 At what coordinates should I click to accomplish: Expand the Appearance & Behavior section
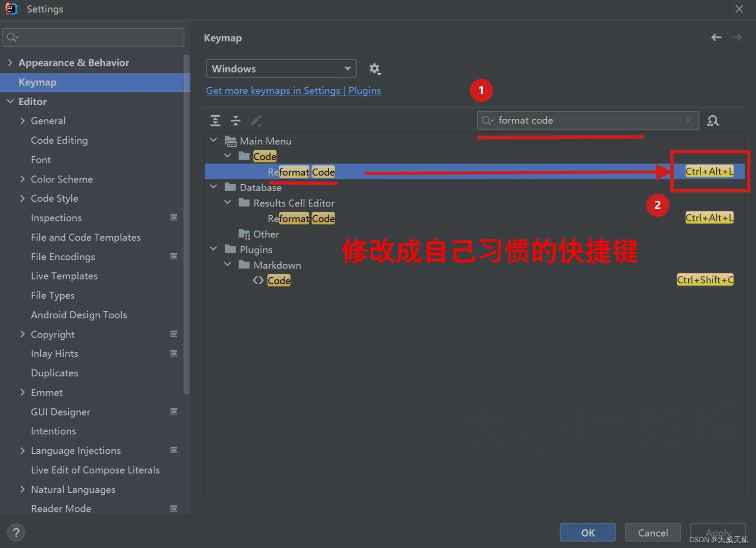[x=10, y=62]
